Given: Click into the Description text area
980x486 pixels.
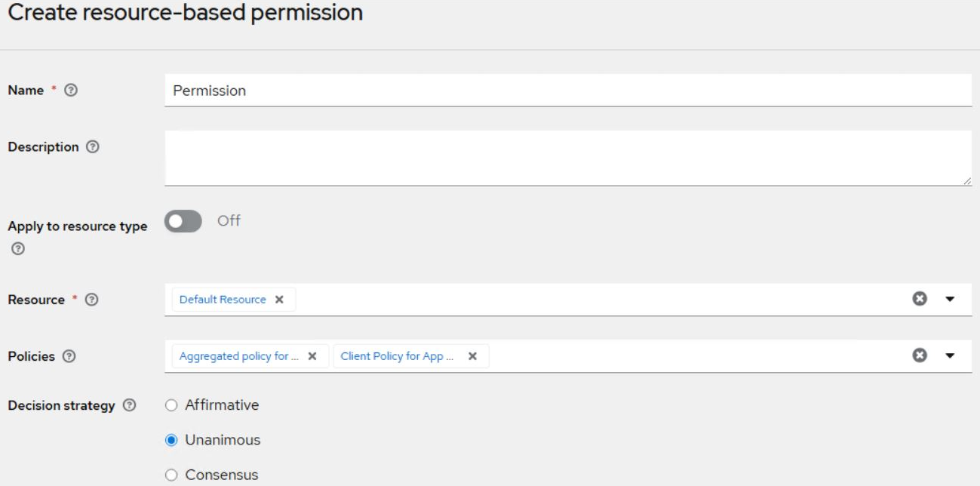Looking at the screenshot, I should (x=567, y=158).
